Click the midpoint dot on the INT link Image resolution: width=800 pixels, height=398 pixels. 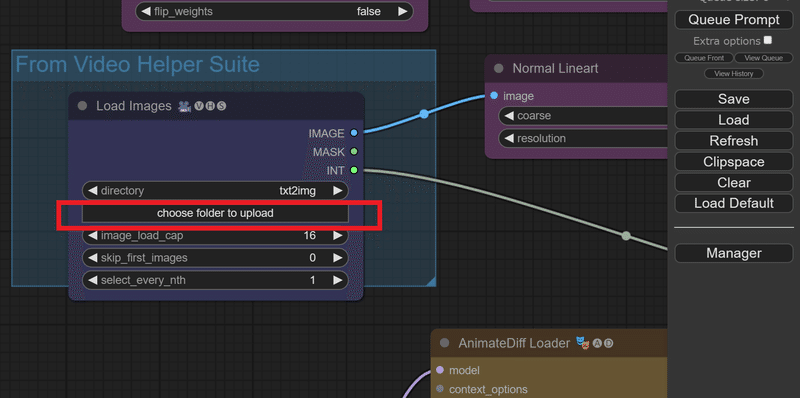coord(626,236)
